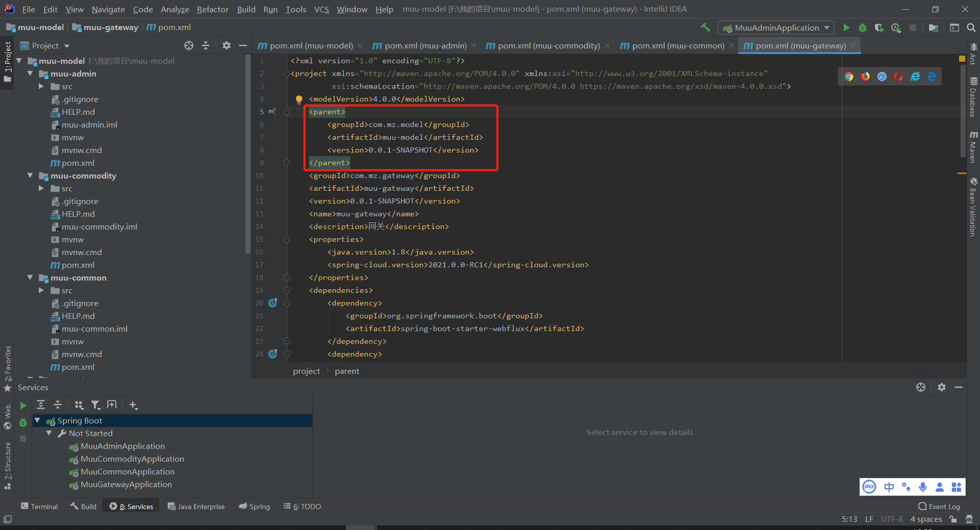Click the iFly input method logo

[869, 487]
